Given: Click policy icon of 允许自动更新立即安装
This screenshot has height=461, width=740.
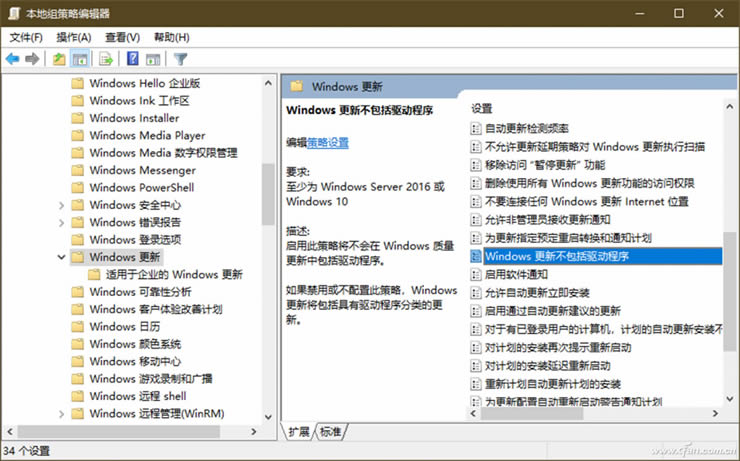Looking at the screenshot, I should point(476,293).
